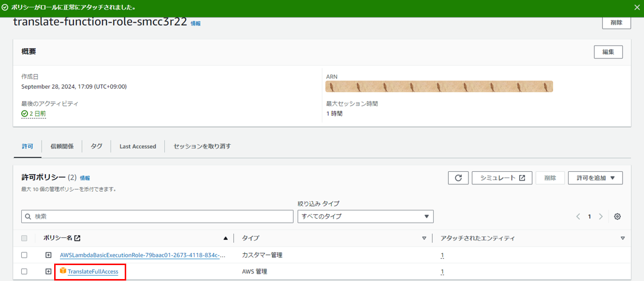Image resolution: width=644 pixels, height=281 pixels.
Task: Open the タグ tab
Action: coord(97,146)
